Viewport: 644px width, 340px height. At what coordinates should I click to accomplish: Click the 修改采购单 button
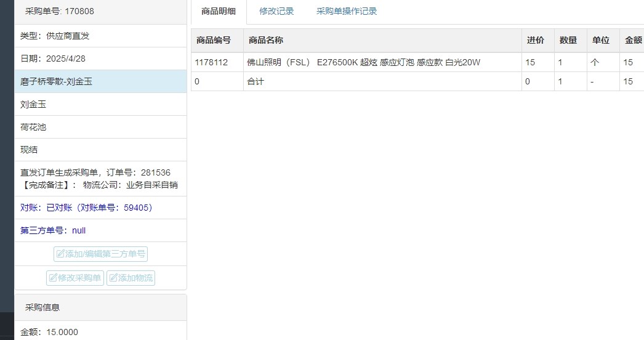tap(75, 278)
